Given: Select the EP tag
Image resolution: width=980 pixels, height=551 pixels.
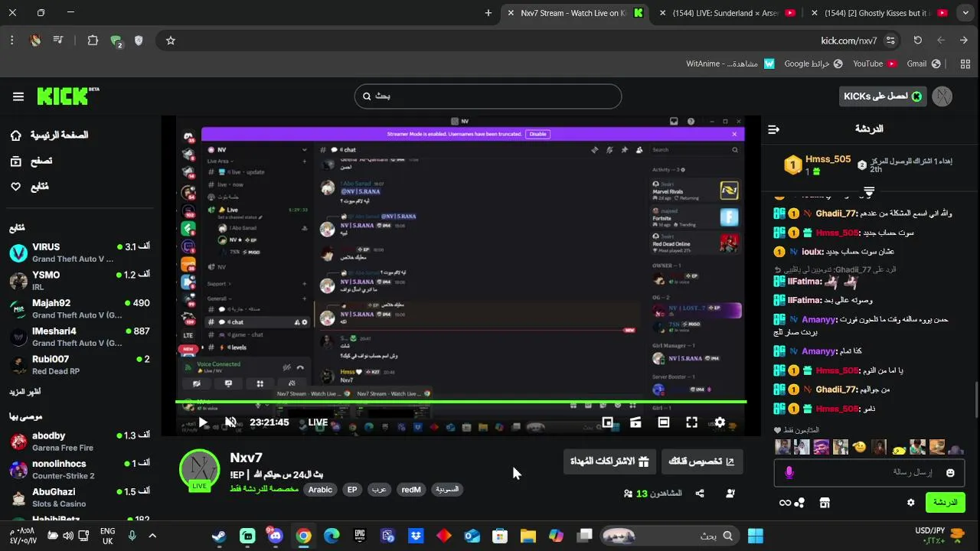Looking at the screenshot, I should tap(351, 490).
